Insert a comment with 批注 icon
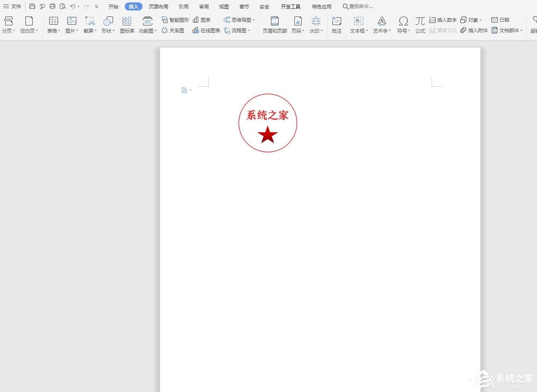 [x=336, y=25]
